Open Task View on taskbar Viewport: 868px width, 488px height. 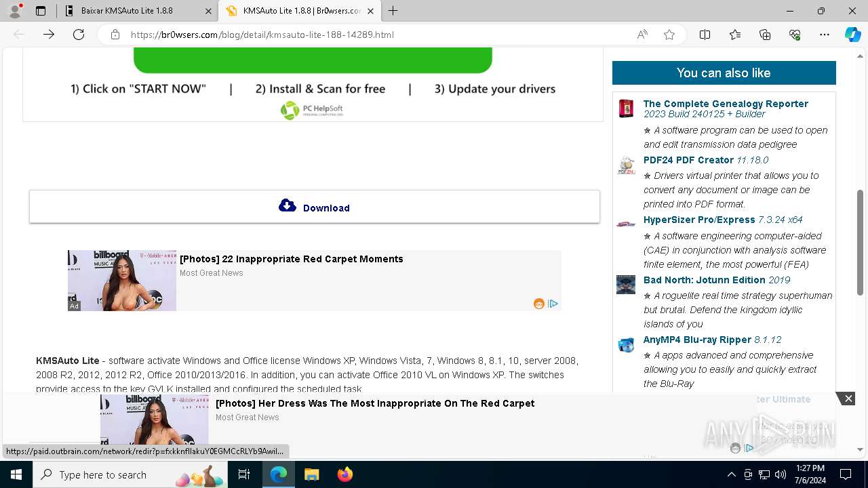(x=244, y=474)
